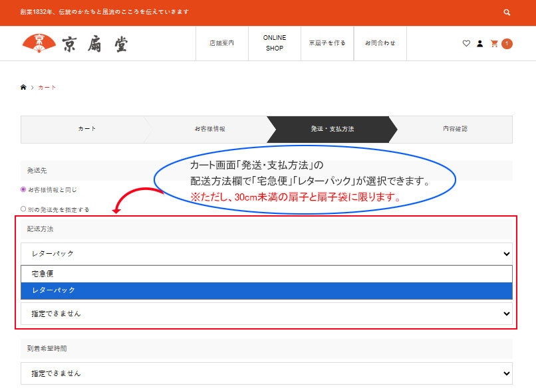Image resolution: width=536 pixels, height=392 pixels.
Task: Open the shopping cart icon
Action: click(x=494, y=44)
